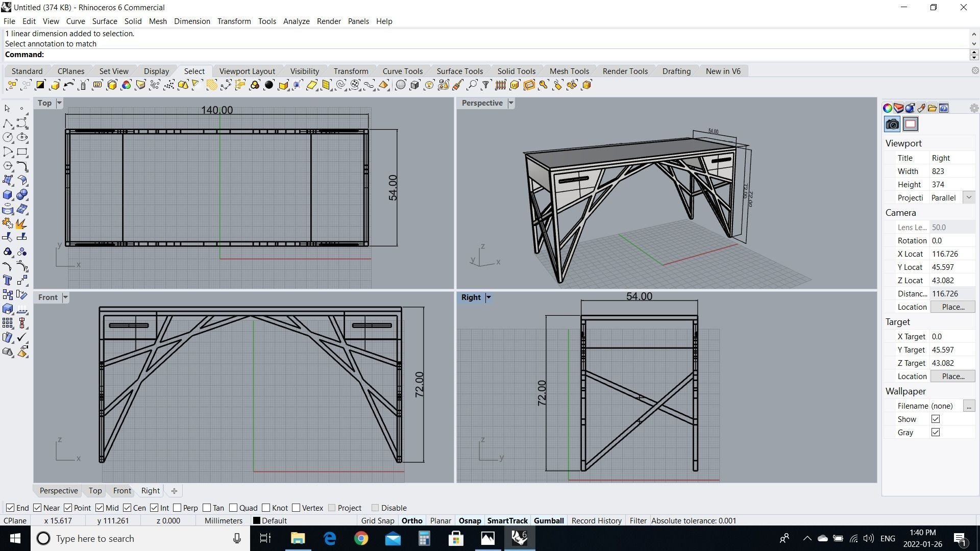Click the funnel selection filter icon
Viewport: 980px width, 551px height.
486,85
